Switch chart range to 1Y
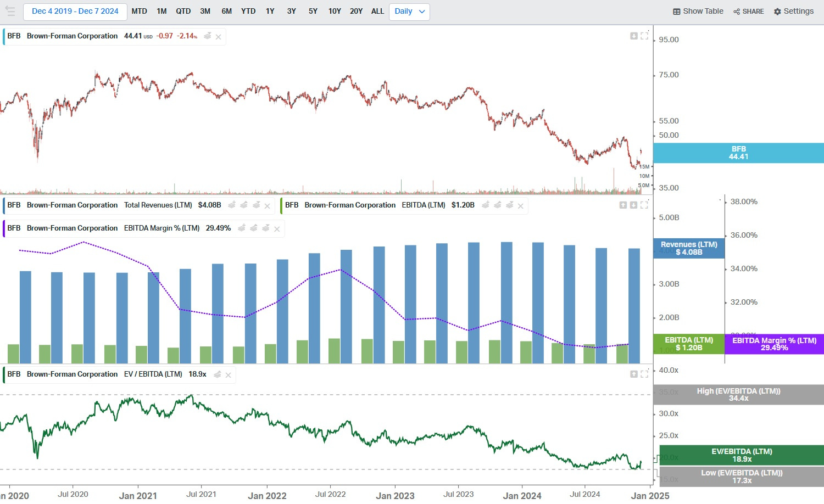Image resolution: width=824 pixels, height=504 pixels. (270, 12)
